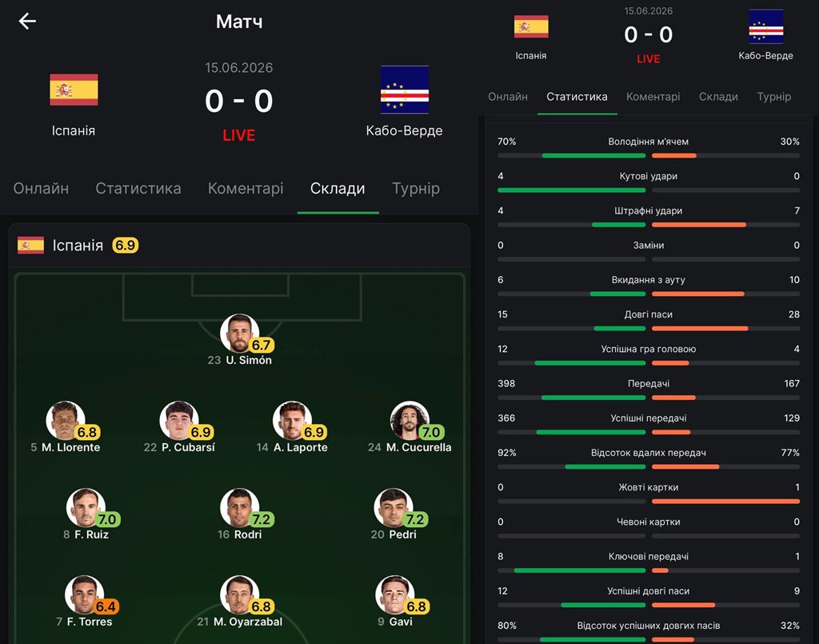Click the Кабо-Верде flag in right header
The image size is (819, 644).
pos(765,26)
